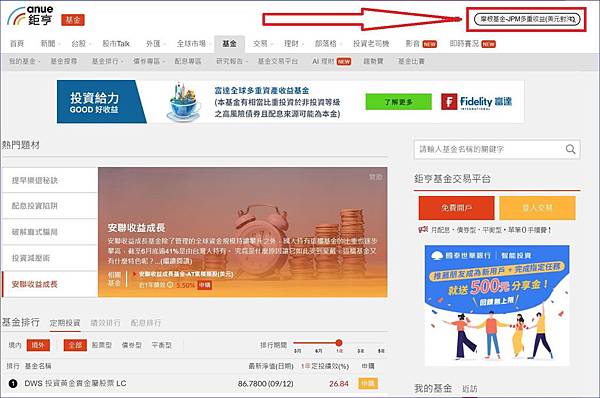This screenshot has height=398, width=600.
Task: Click the red 免費開戶 button
Action: click(456, 208)
